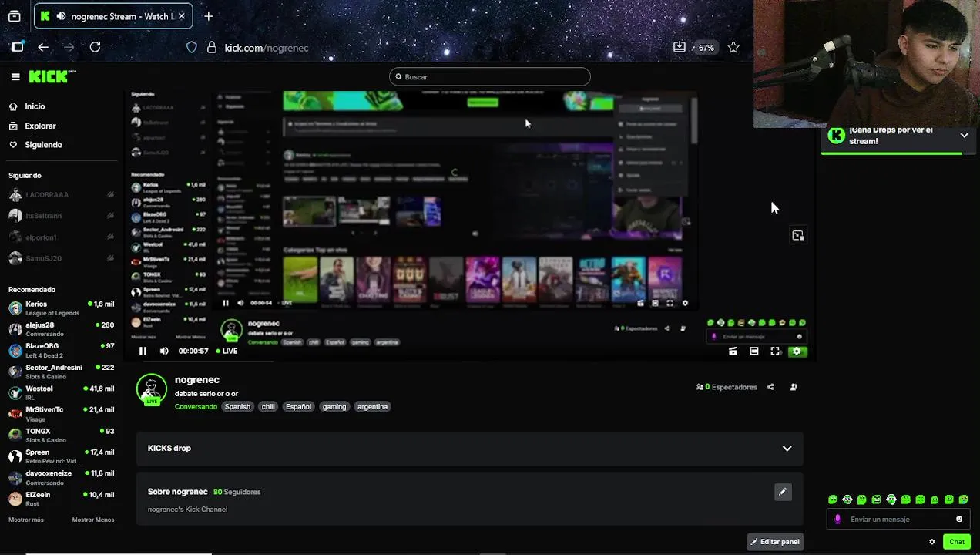Click the 67% zoom level badge
Screen dimensions: 980x555
click(x=706, y=47)
